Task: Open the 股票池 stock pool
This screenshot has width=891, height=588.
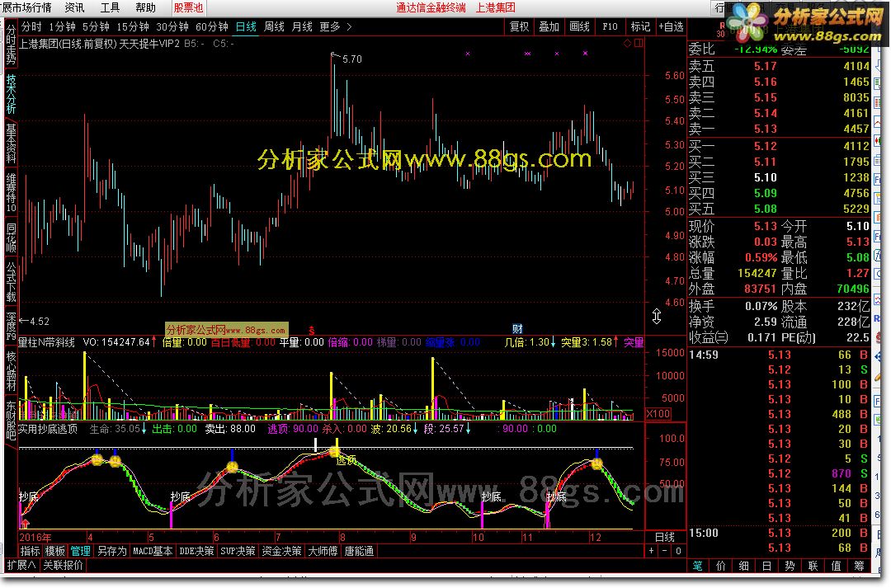Action: coord(188,7)
